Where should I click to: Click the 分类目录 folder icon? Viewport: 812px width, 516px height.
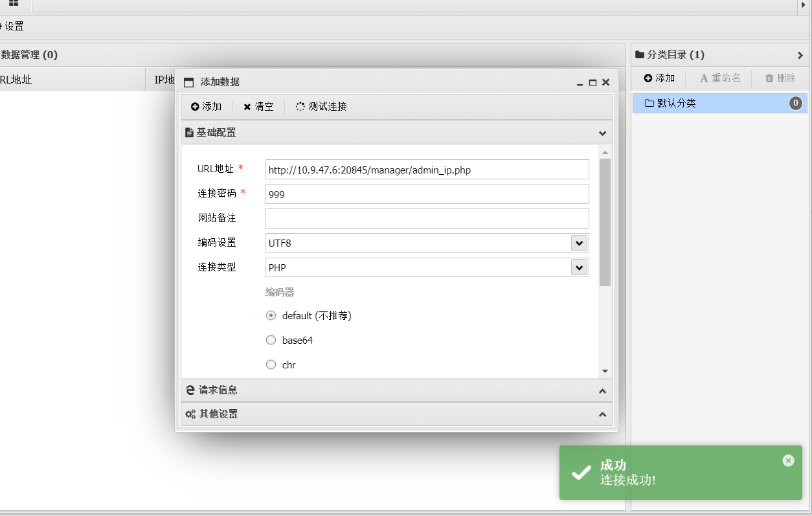pos(640,55)
